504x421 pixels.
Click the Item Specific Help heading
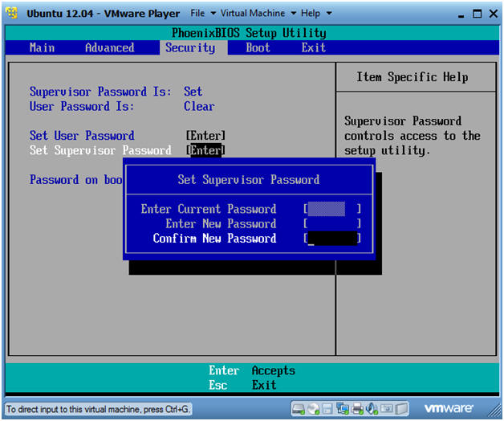pyautogui.click(x=413, y=77)
